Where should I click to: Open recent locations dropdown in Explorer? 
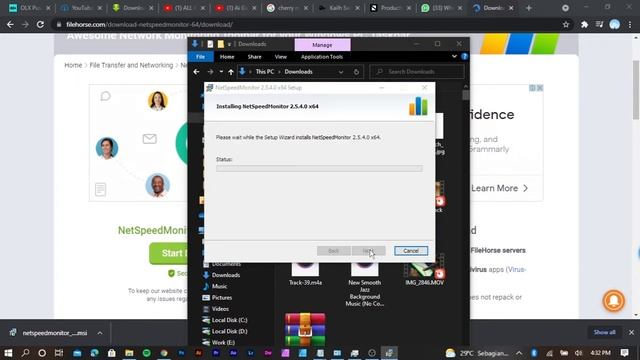pos(221,72)
